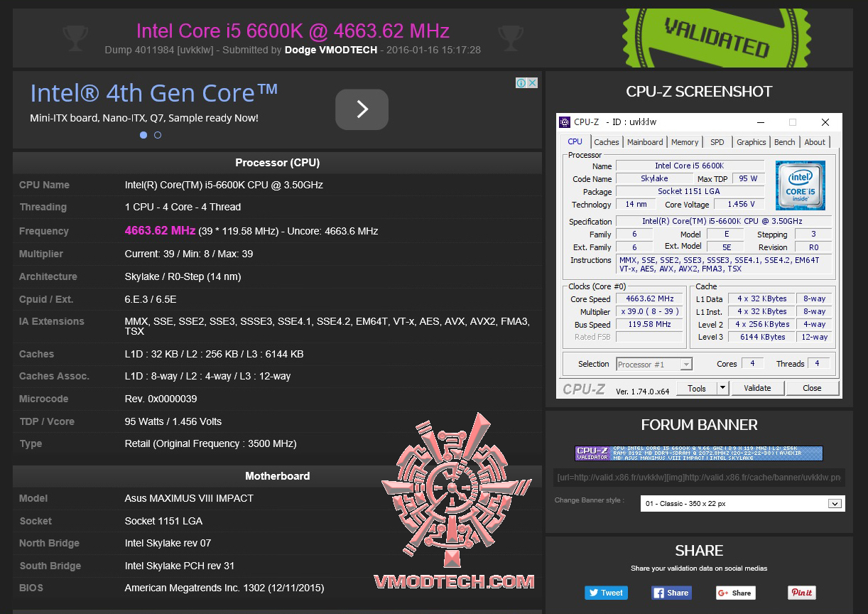The height and width of the screenshot is (614, 868).
Task: Open the Processor #1 selection dropdown
Action: coord(654,365)
